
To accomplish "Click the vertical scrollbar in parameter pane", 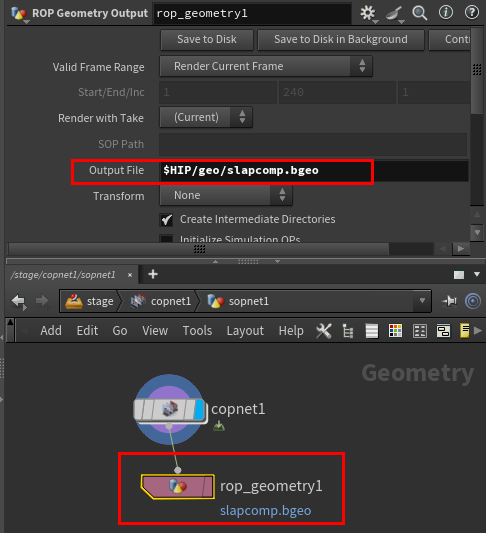I will (x=477, y=71).
